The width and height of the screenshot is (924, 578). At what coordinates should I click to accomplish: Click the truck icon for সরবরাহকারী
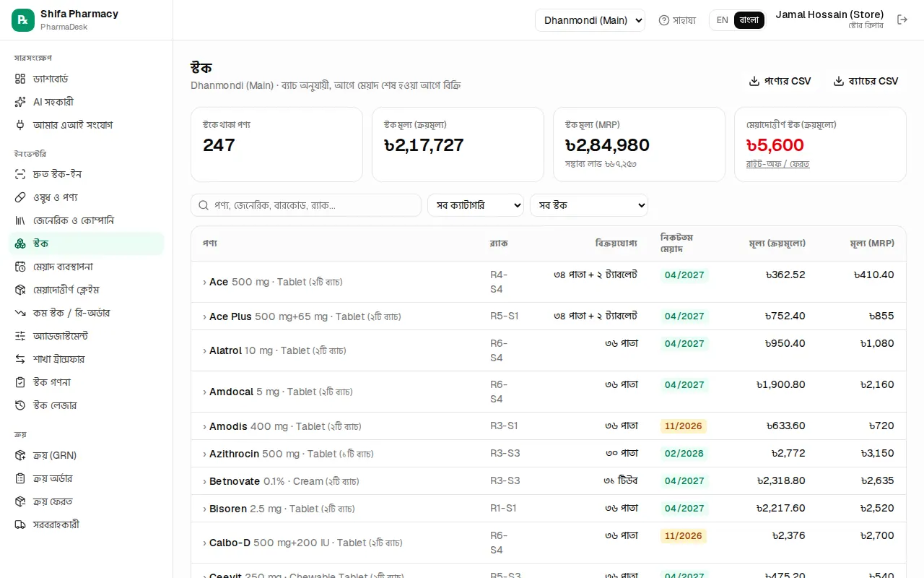click(x=20, y=525)
